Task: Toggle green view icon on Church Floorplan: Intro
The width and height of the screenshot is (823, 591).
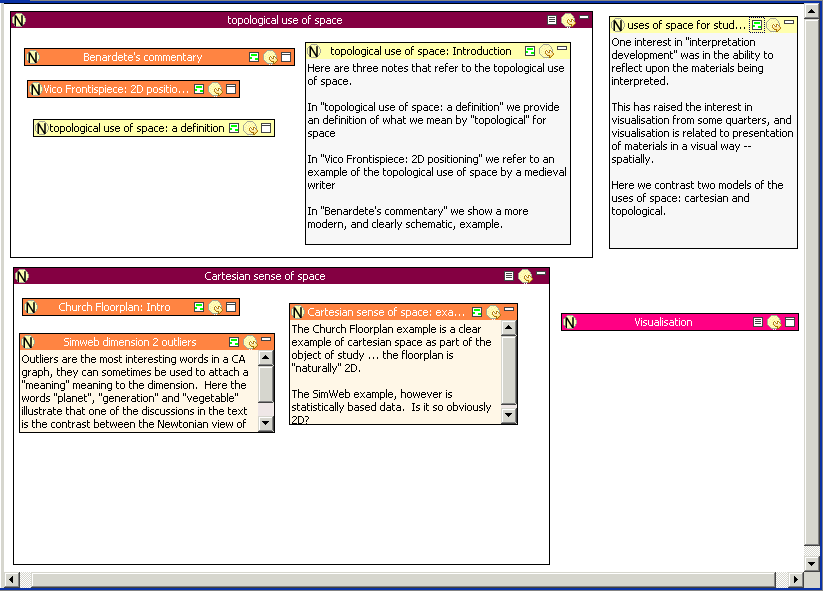Action: pos(199,307)
